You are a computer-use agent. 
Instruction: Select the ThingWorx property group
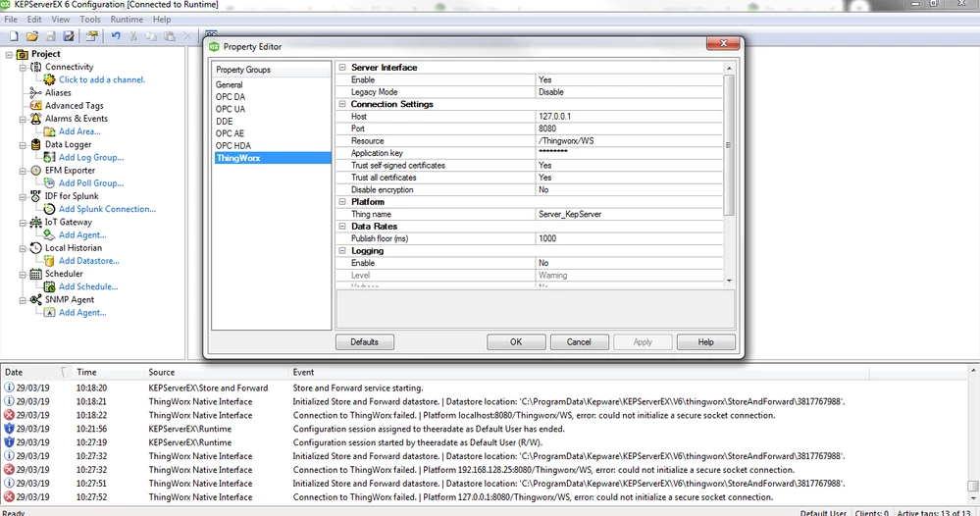[273, 158]
